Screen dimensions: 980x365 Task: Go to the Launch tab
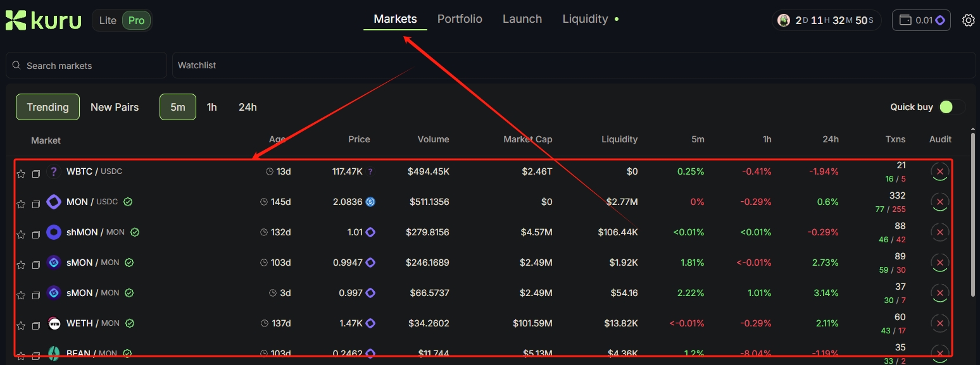click(x=522, y=19)
